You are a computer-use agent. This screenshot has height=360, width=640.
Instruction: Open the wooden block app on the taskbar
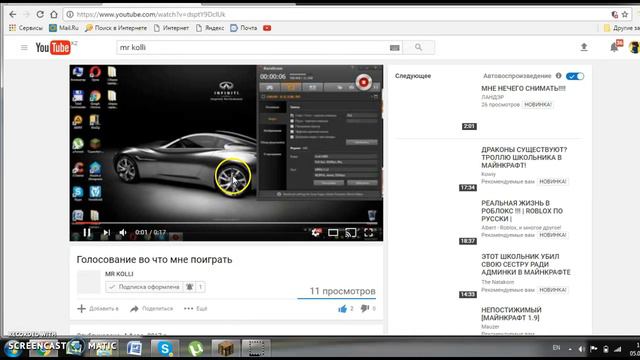[x=226, y=348]
